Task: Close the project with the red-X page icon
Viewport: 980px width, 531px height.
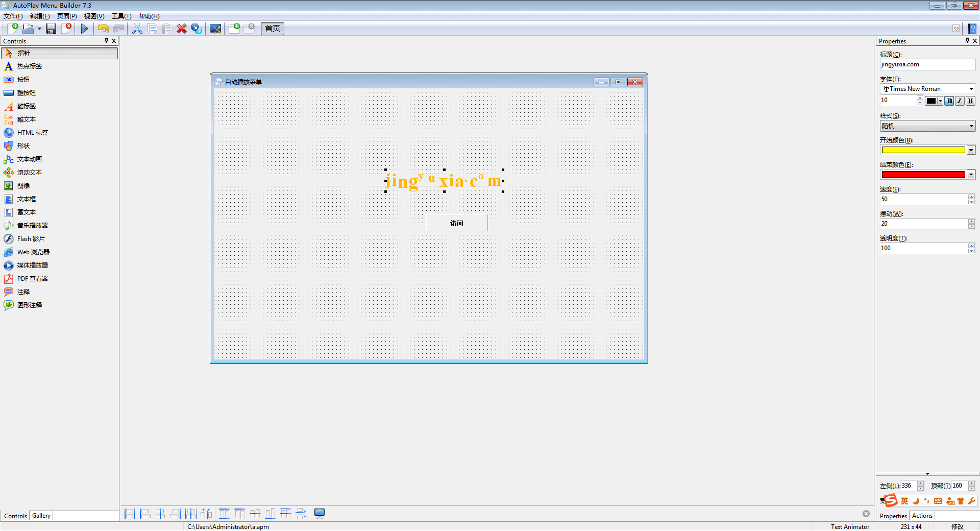Action: 66,29
